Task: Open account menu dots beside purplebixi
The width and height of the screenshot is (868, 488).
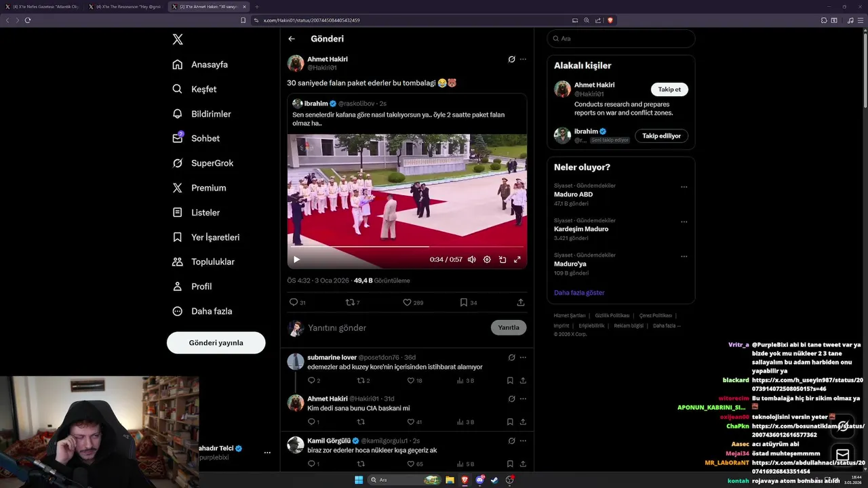Action: 267,453
